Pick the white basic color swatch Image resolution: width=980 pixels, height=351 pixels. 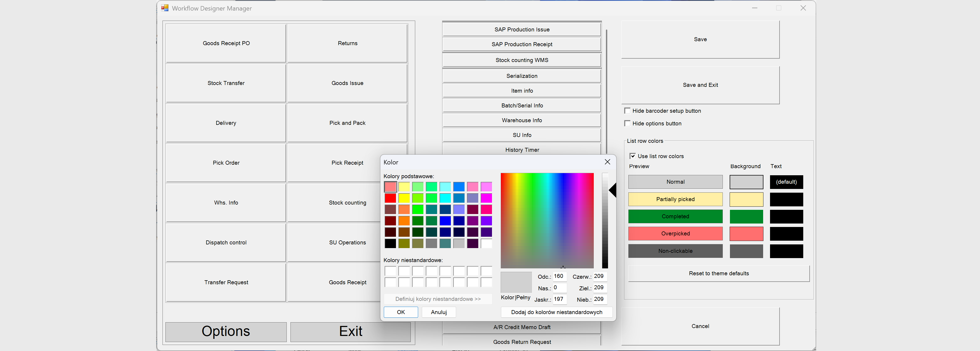[x=486, y=243]
